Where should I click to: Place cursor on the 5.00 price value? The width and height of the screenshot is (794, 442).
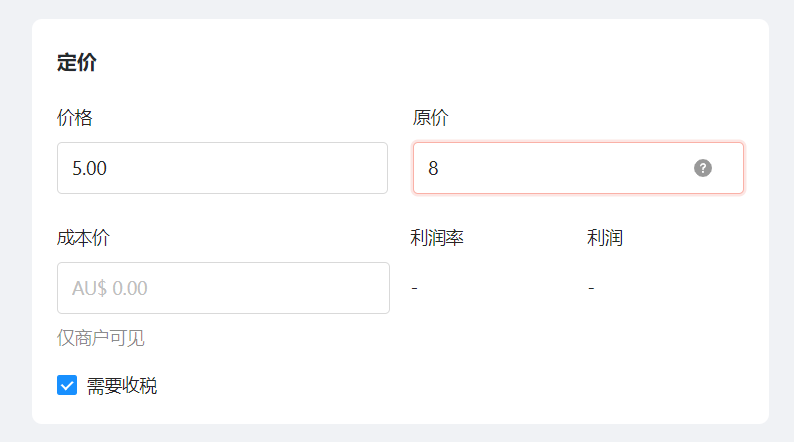click(x=89, y=169)
